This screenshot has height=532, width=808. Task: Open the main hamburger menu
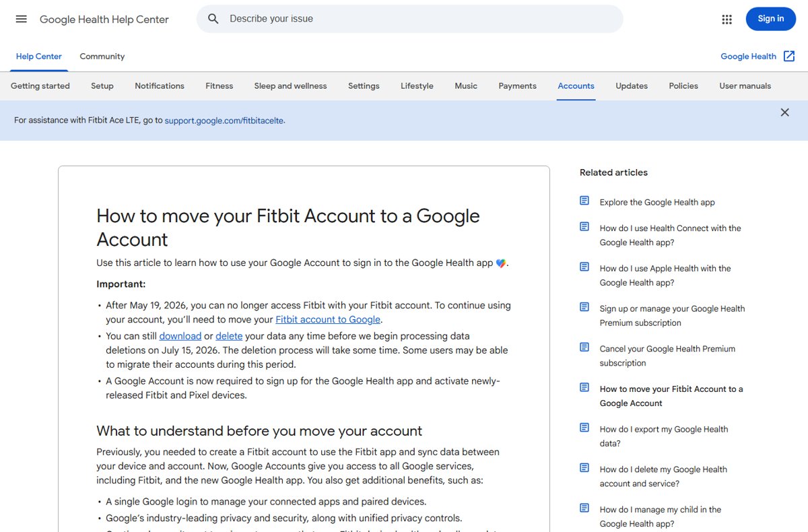click(21, 19)
